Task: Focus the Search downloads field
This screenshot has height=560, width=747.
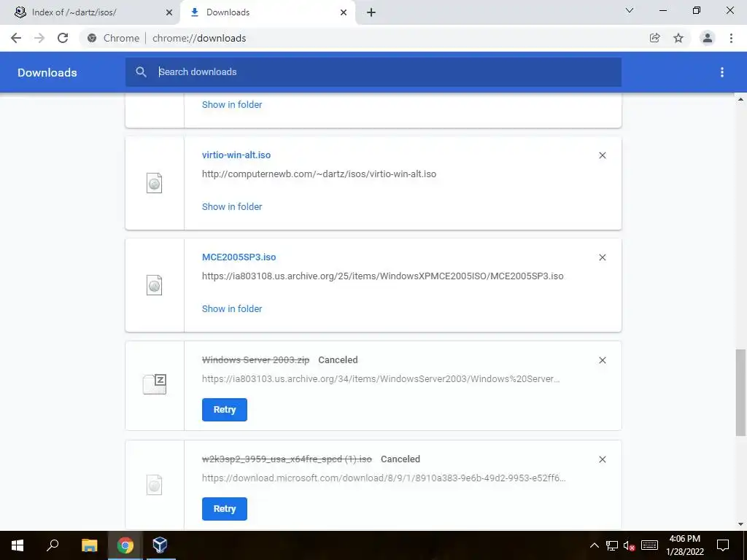Action: (373, 72)
